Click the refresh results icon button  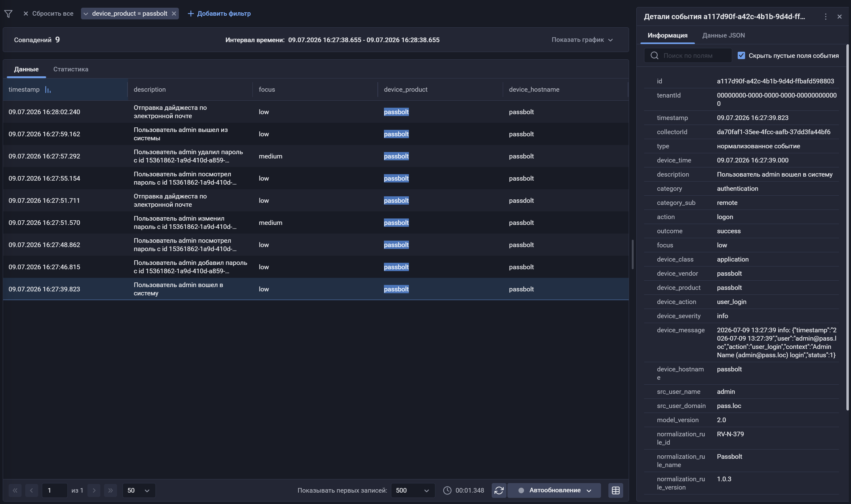coord(498,490)
